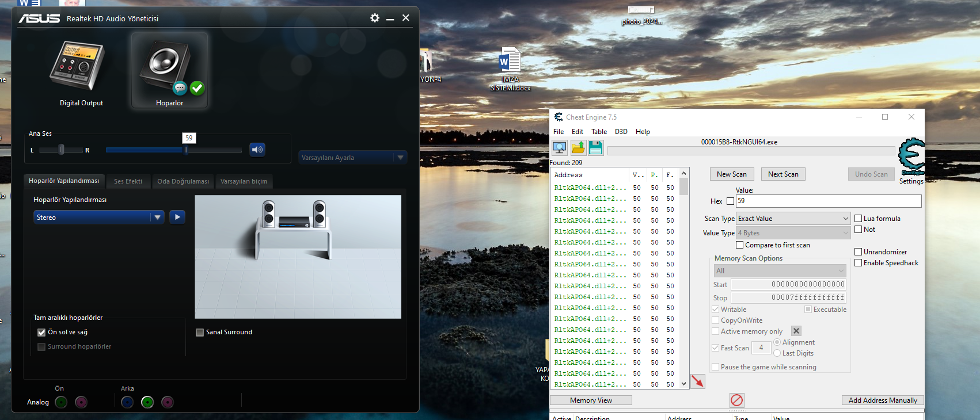Viewport: 980px width, 420px height.
Task: Expand the Stereo speaker configuration dropdown
Action: tap(99, 217)
